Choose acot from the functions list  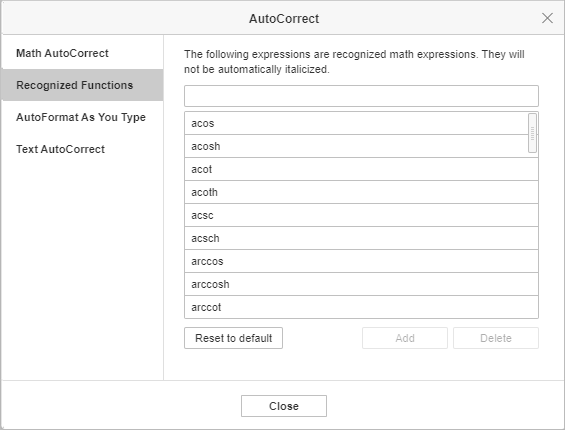click(361, 169)
